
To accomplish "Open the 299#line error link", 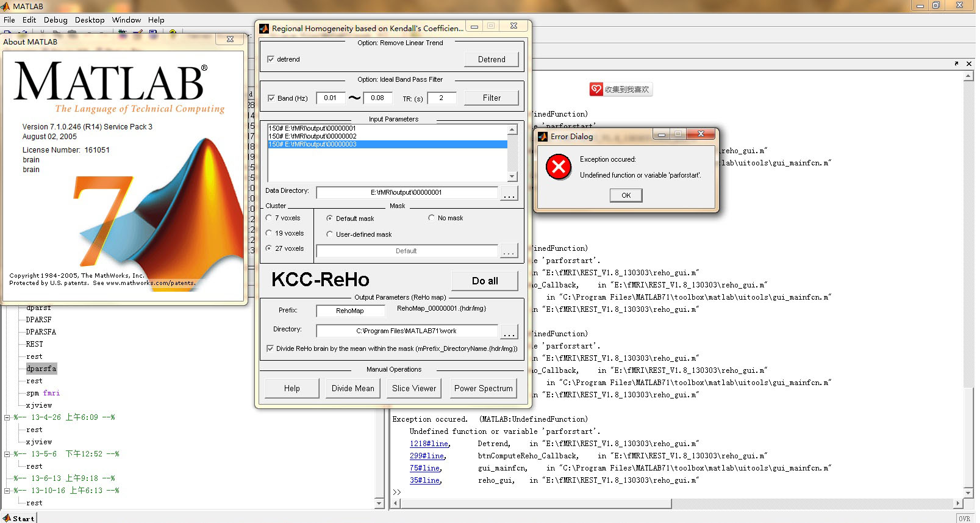I will click(x=427, y=456).
